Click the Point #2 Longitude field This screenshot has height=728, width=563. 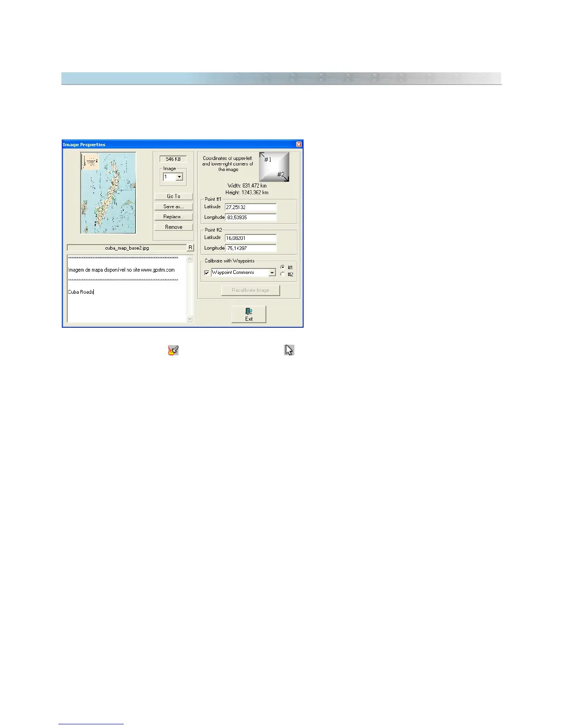(251, 248)
